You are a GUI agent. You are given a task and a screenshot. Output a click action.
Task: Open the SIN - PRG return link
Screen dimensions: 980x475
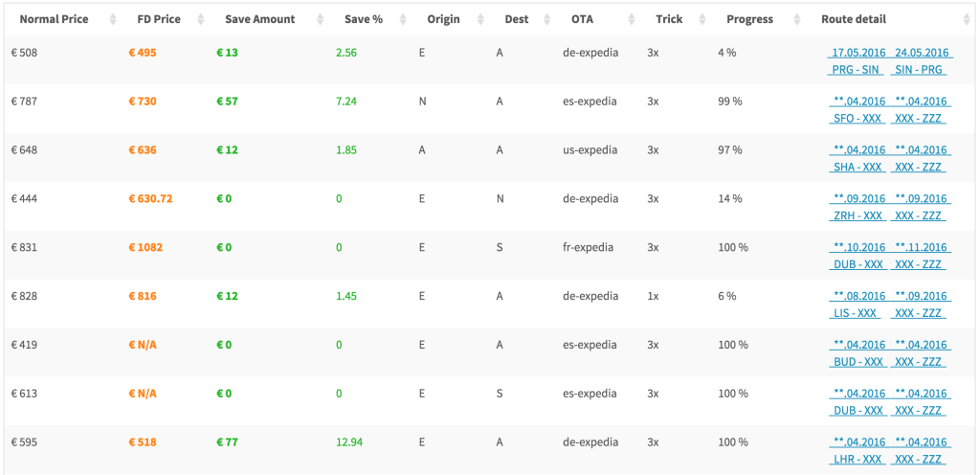(918, 70)
